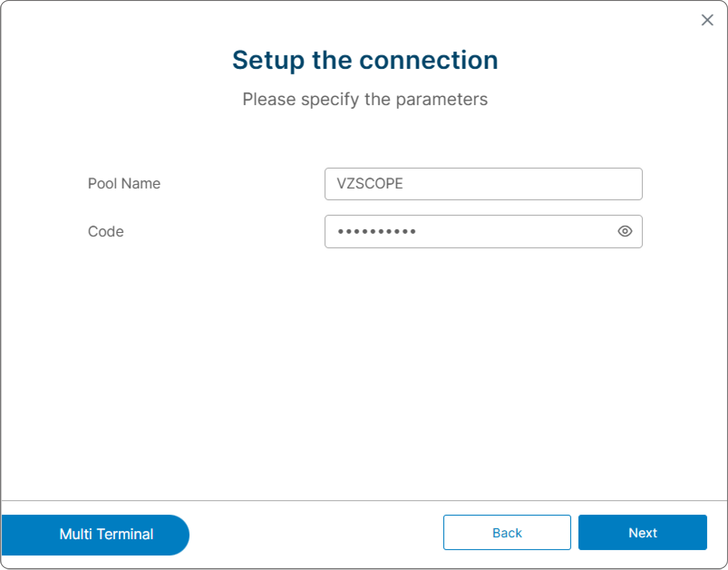Click the Pool Name input field
The image size is (728, 570).
tap(483, 184)
